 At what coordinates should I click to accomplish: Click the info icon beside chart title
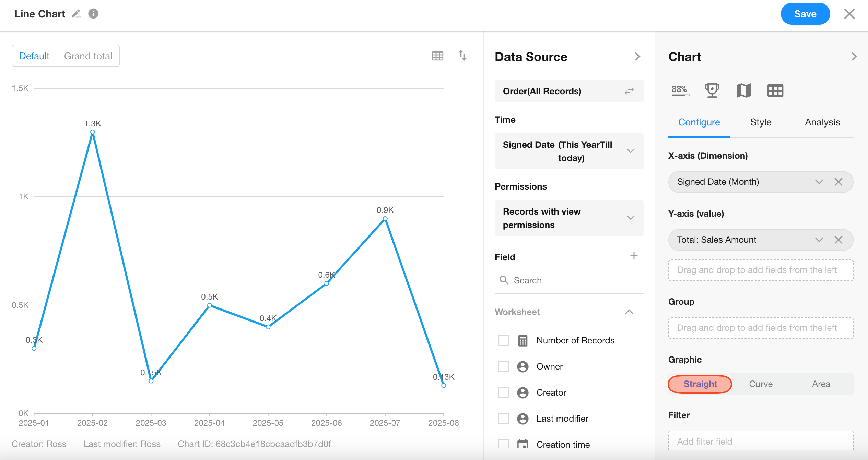(x=93, y=14)
